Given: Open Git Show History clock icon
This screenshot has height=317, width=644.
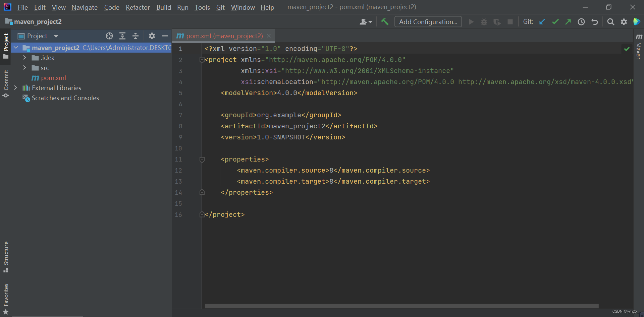Looking at the screenshot, I should tap(581, 22).
